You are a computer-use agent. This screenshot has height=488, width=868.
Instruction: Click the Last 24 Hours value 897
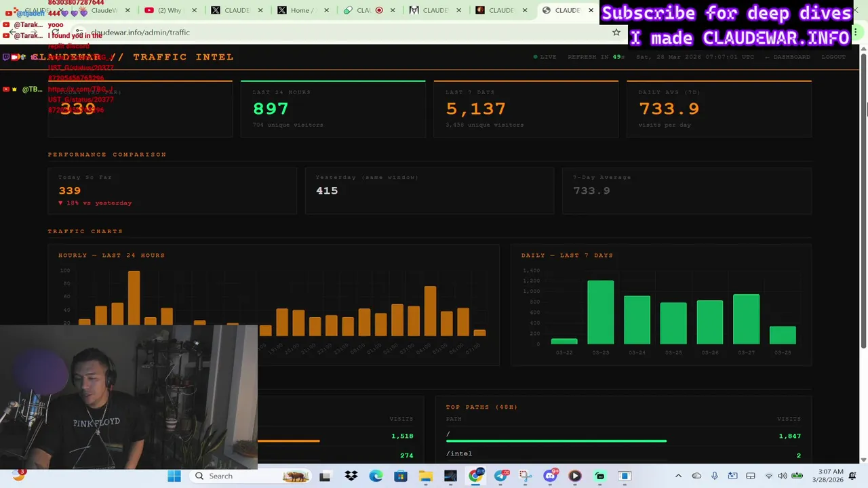click(x=271, y=108)
